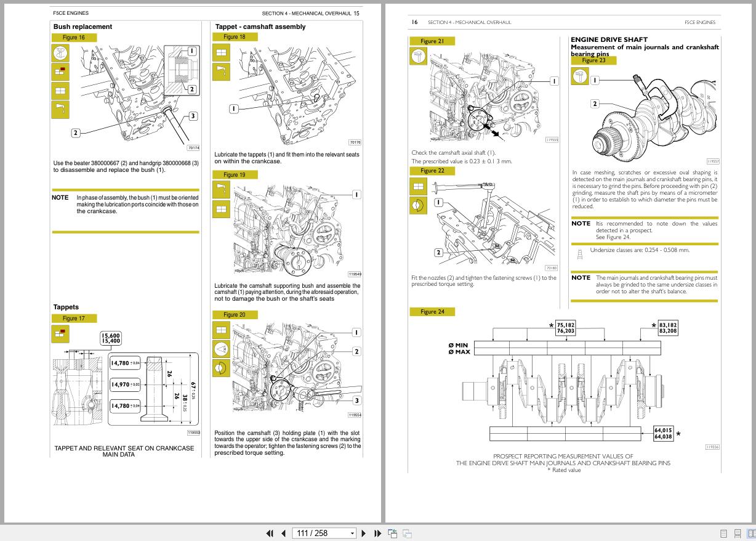This screenshot has width=756, height=541.
Task: Click the 'Tappets' heading
Action: coord(66,307)
